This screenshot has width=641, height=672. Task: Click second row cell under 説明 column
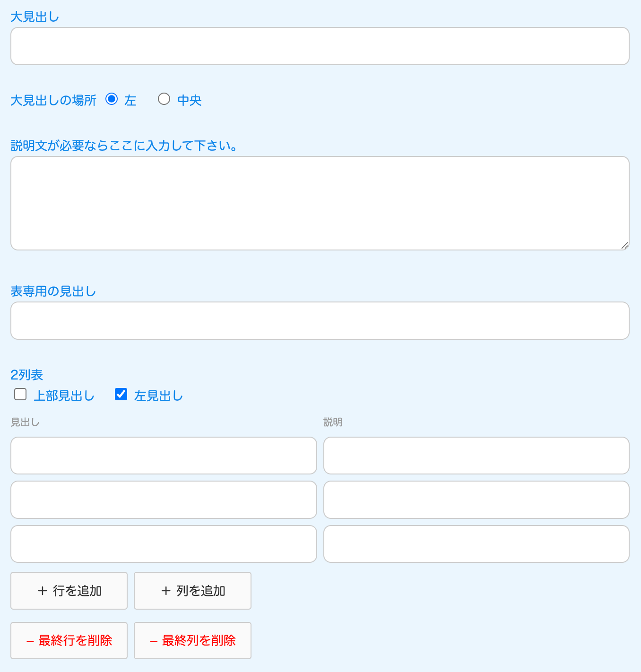click(x=476, y=500)
